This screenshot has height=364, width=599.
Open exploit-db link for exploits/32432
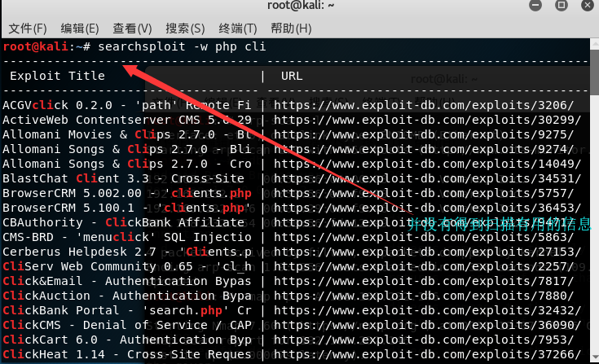pyautogui.click(x=428, y=310)
